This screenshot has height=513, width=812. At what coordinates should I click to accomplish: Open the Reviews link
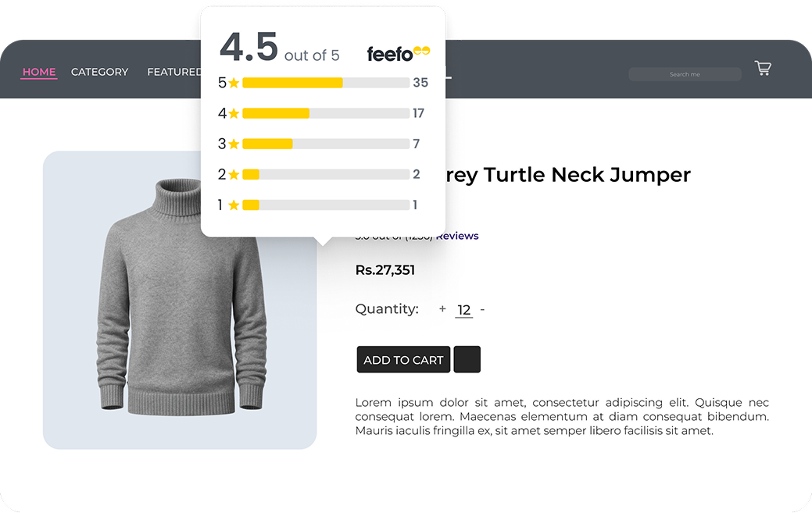458,236
